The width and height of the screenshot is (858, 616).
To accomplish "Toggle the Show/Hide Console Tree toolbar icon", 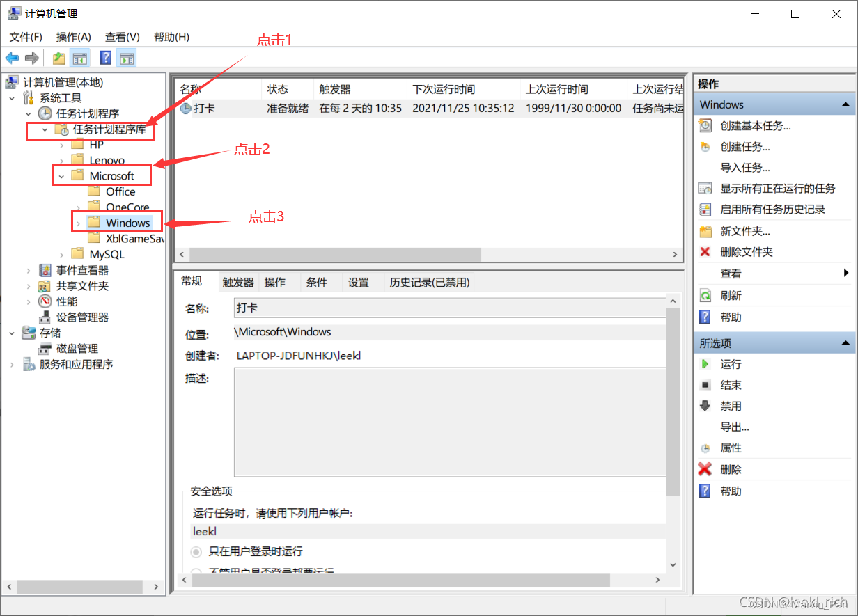I will click(80, 58).
